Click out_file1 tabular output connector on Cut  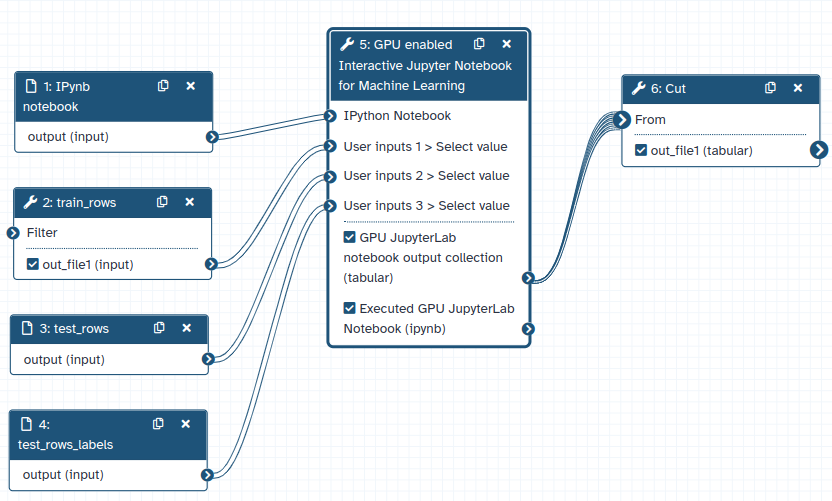coord(819,150)
